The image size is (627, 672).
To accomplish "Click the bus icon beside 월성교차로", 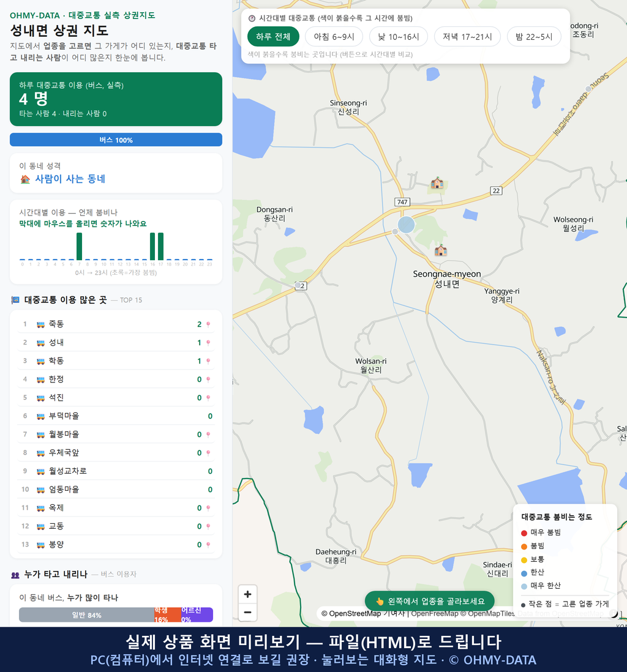I will pos(41,471).
